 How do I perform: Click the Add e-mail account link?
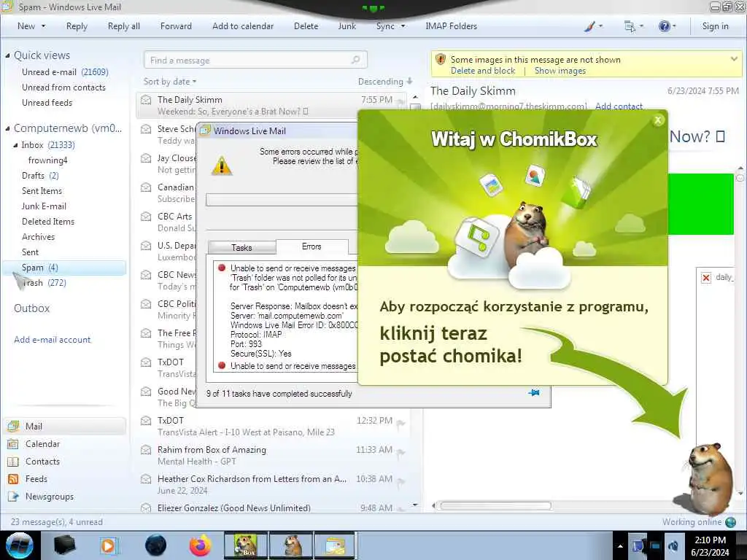pos(52,340)
